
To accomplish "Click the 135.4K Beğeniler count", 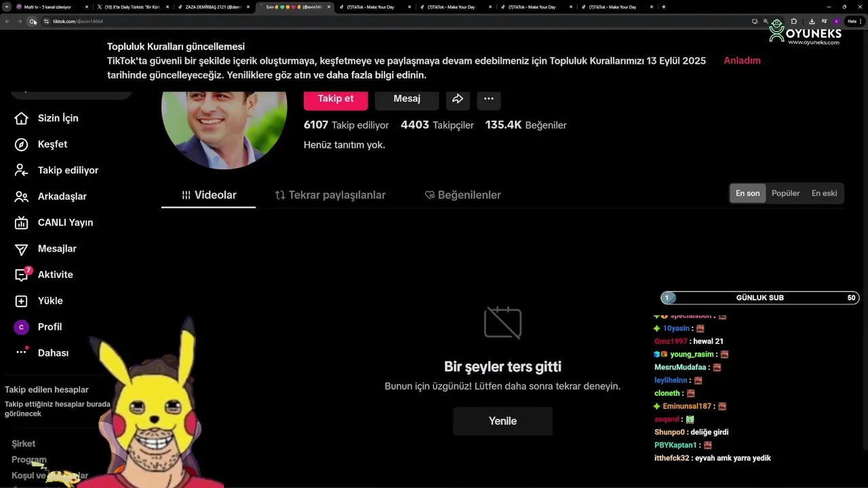I will 526,125.
